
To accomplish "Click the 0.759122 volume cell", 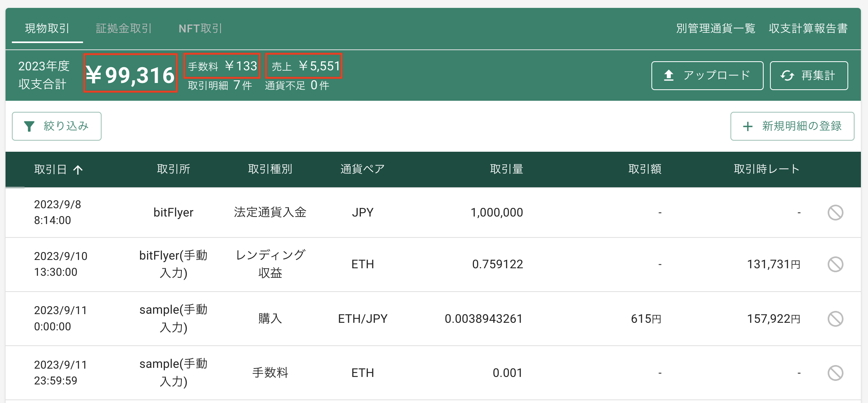I will tap(498, 264).
